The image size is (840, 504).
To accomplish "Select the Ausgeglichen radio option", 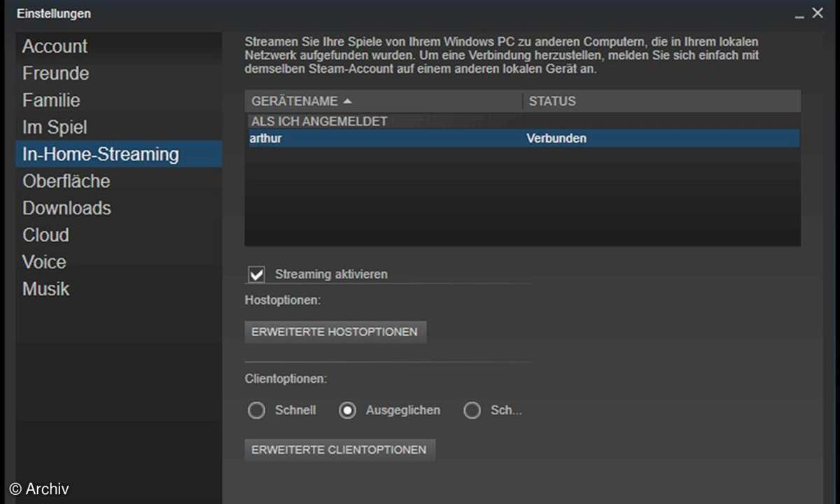I will (347, 410).
